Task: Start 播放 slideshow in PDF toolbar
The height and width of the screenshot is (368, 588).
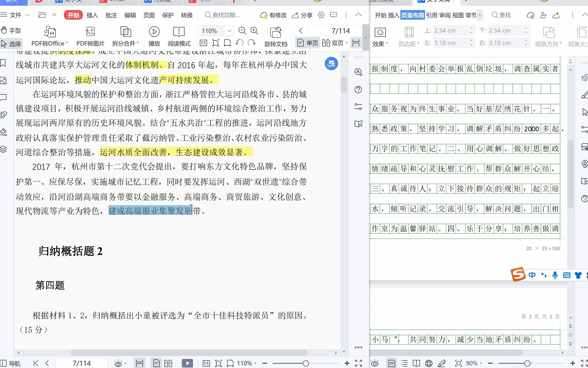Action: [x=154, y=36]
